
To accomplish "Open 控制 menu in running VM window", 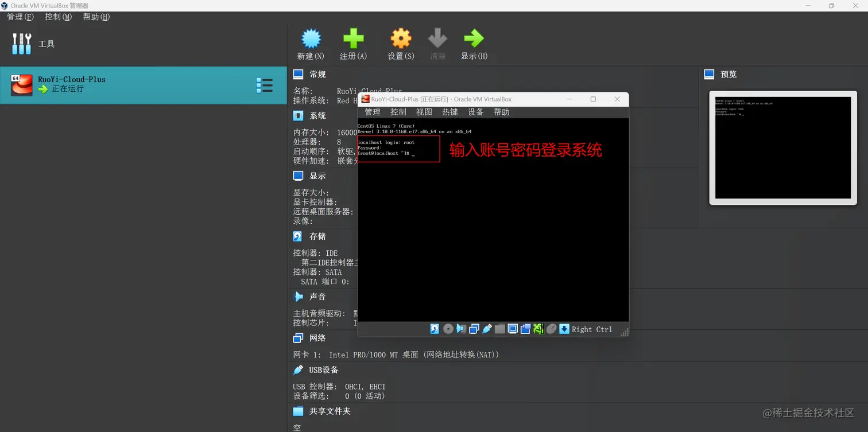I will tap(398, 112).
